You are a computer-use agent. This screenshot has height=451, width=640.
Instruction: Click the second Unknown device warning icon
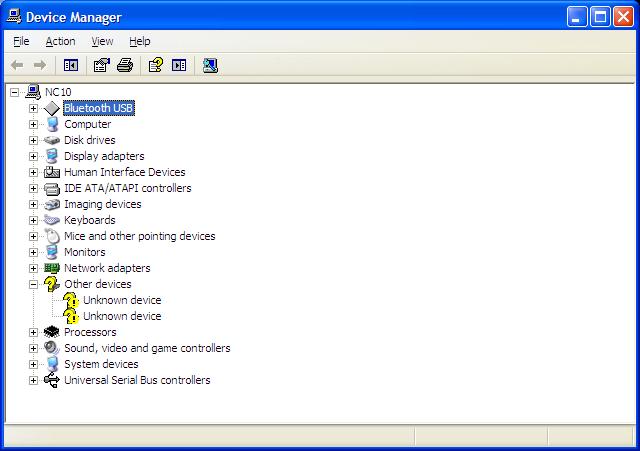click(x=71, y=316)
